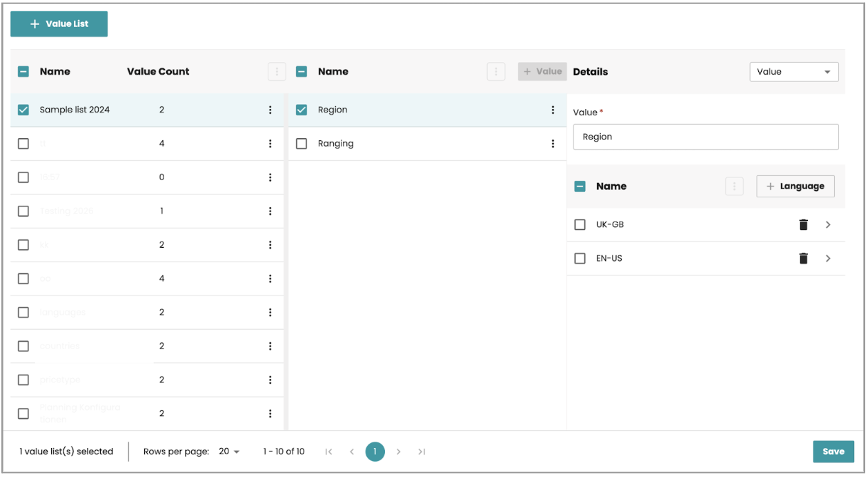
Task: Save the value list changes
Action: tap(833, 452)
